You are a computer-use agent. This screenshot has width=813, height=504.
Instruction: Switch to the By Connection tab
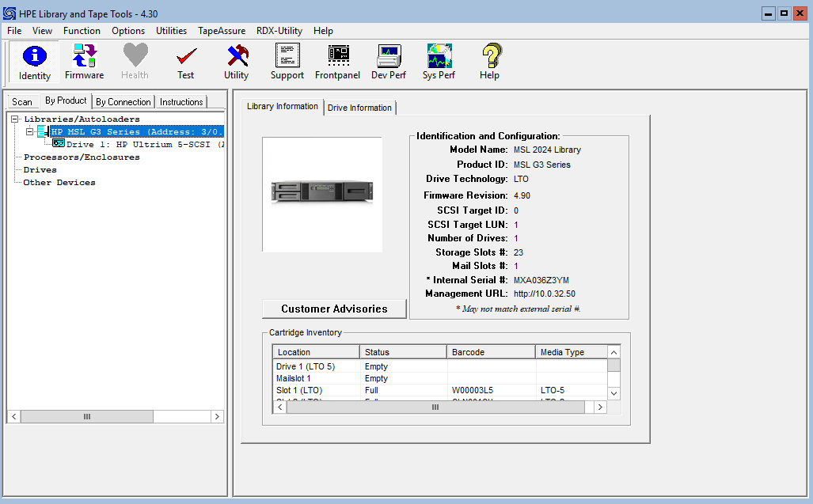(x=123, y=101)
